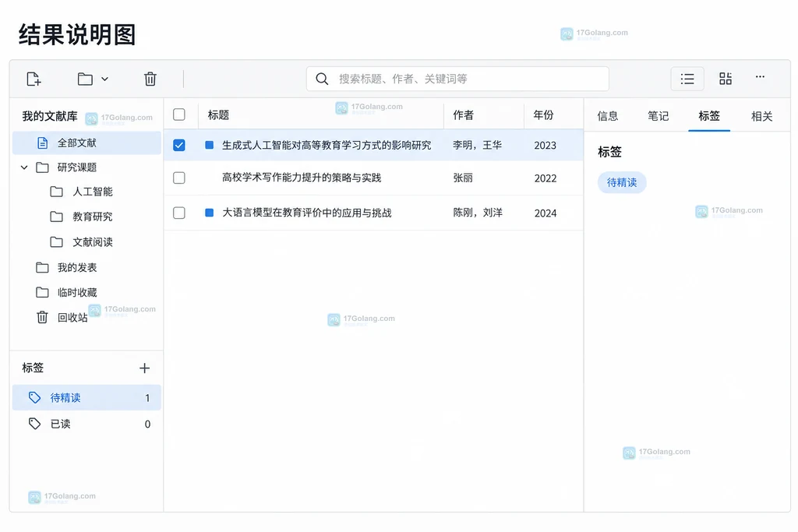Open the paper titled 高校学术写作能力提升的策略与实践
Viewport: 798px width, 532px height.
302,178
